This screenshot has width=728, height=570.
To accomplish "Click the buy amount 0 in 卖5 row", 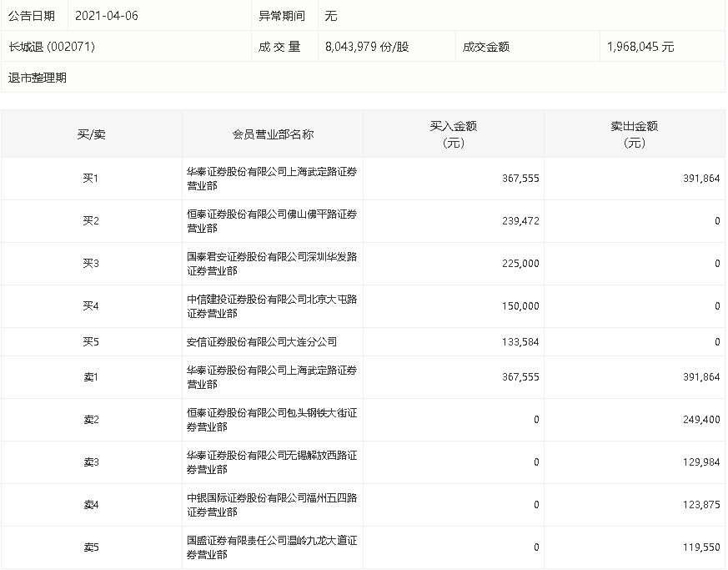I will [x=536, y=547].
